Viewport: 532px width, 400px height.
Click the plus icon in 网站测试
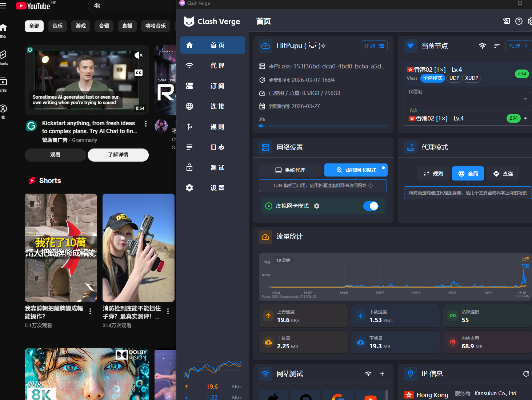382,374
